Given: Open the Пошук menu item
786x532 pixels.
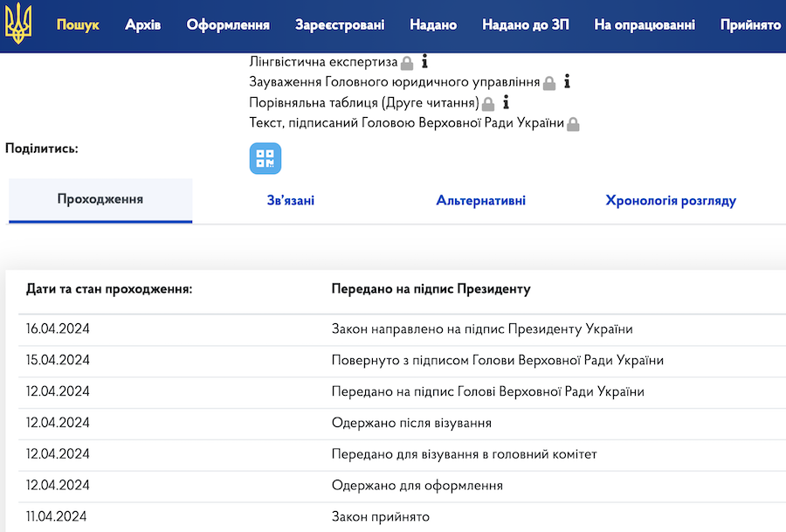Looking at the screenshot, I should [x=78, y=24].
